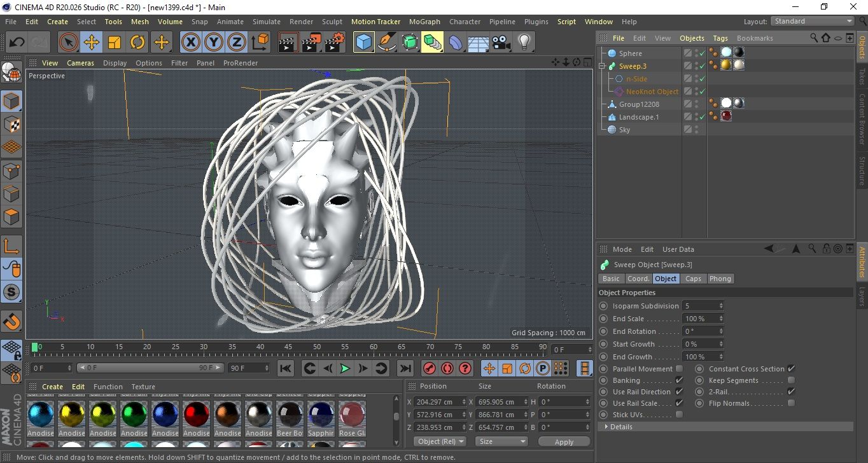868x463 pixels.
Task: Activate the Scale tool
Action: click(x=115, y=43)
